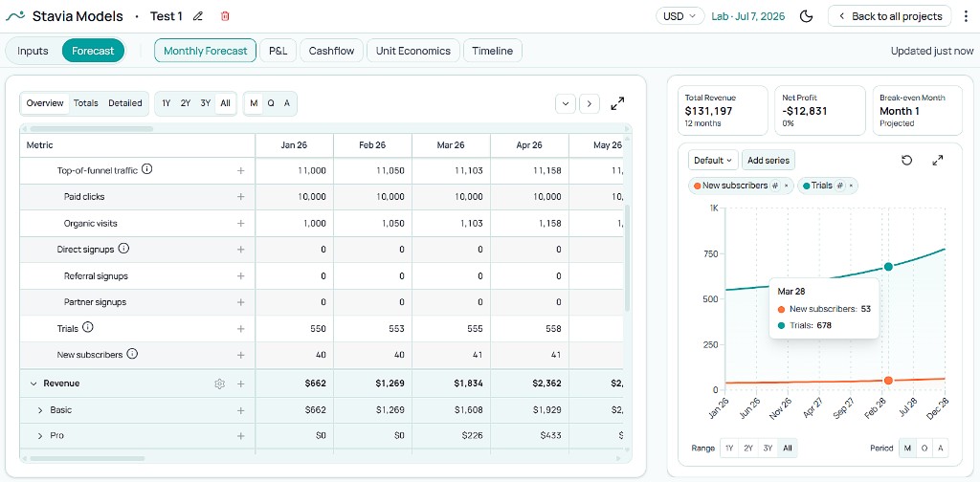Collapse the Revenue section chevron
The image size is (980, 482).
click(33, 384)
